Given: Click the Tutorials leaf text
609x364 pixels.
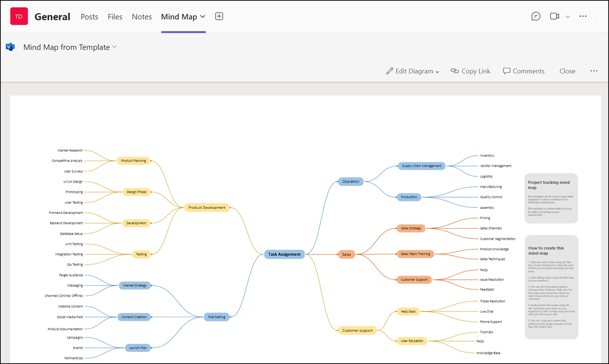Looking at the screenshot, I should tap(486, 332).
